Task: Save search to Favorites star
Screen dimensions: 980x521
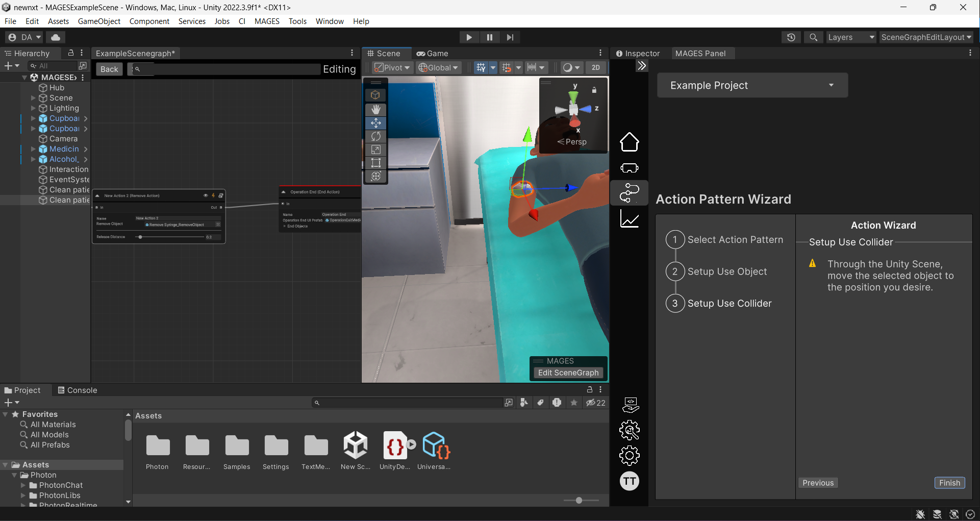Action: tap(573, 403)
